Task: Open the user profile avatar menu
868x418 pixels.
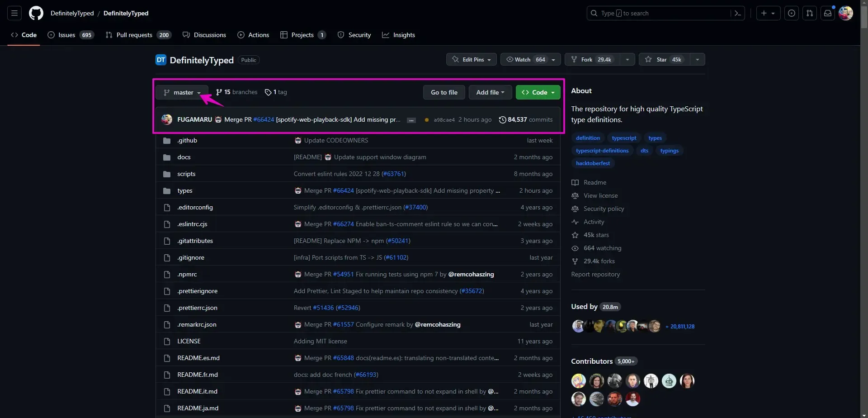Action: pyautogui.click(x=846, y=13)
